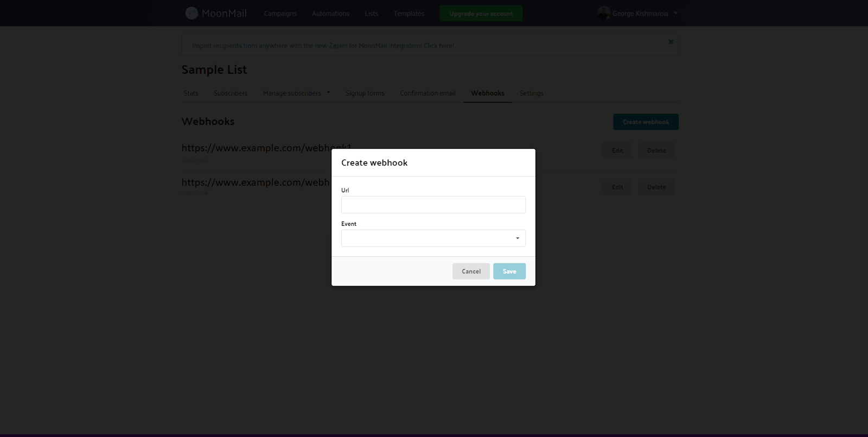This screenshot has height=437, width=868.
Task: Open the list Settings tab
Action: pos(532,93)
